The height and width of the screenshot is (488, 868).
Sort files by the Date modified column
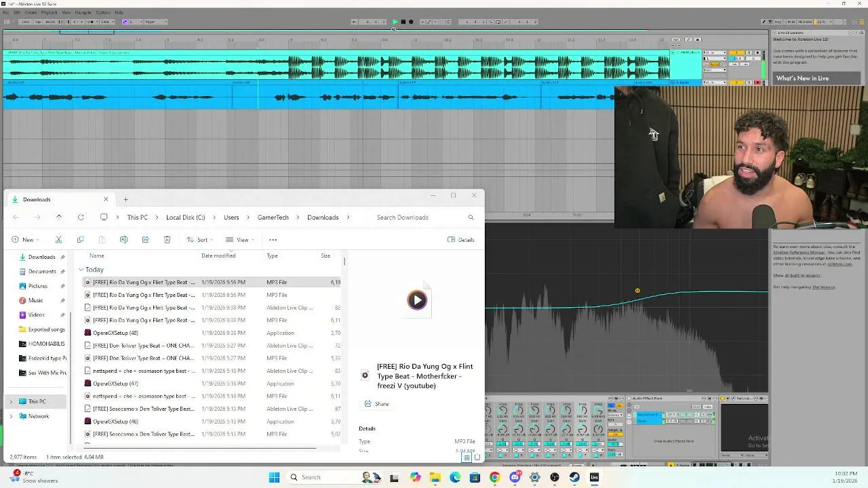[218, 256]
